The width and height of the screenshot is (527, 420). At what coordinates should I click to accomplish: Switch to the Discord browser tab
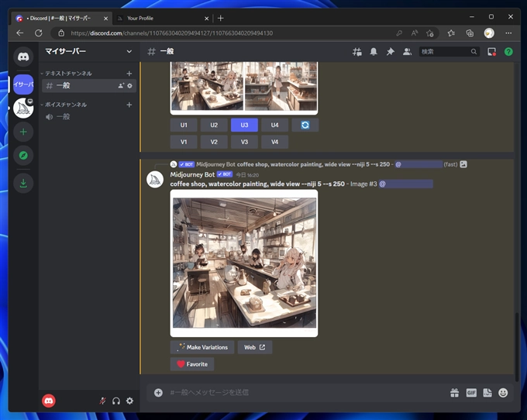click(63, 18)
